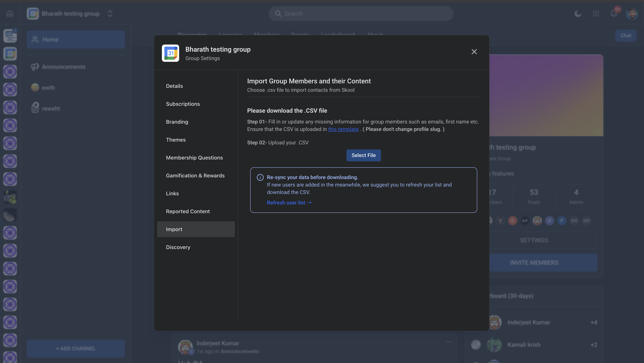Open the user profile avatar

pyautogui.click(x=632, y=14)
